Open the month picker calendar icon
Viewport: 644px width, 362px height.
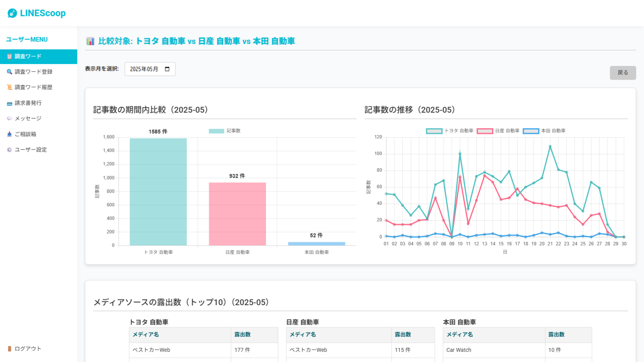pyautogui.click(x=167, y=69)
